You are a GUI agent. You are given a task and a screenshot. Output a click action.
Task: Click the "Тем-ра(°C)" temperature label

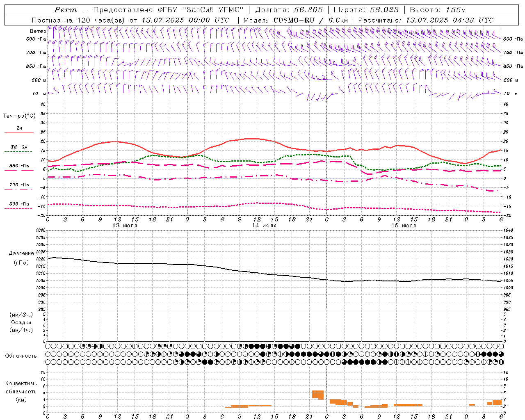click(19, 116)
